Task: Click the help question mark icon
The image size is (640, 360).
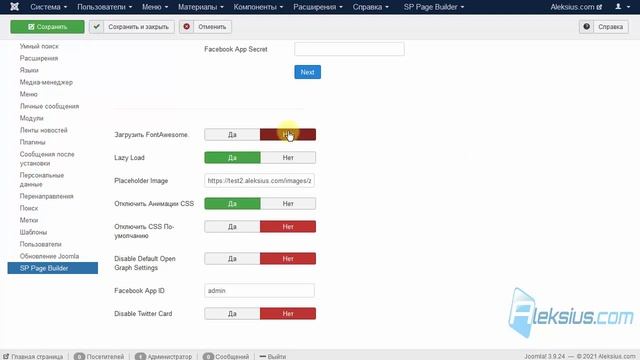Action: point(587,27)
